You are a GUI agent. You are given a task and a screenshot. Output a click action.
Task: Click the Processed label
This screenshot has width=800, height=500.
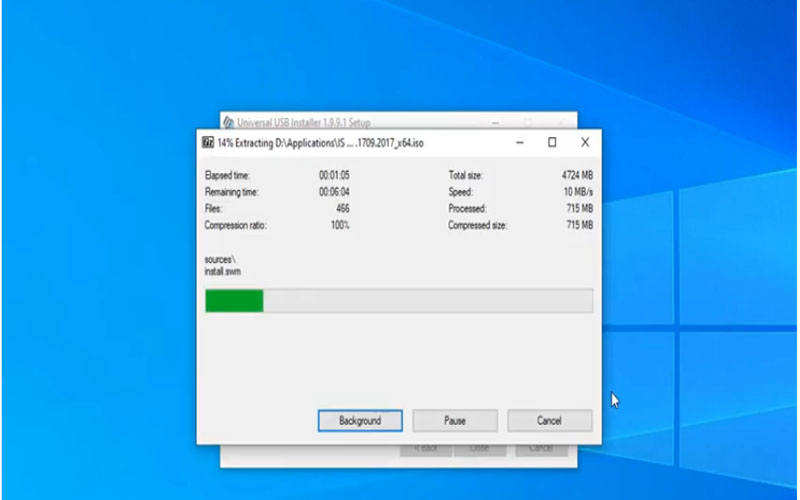click(x=467, y=208)
